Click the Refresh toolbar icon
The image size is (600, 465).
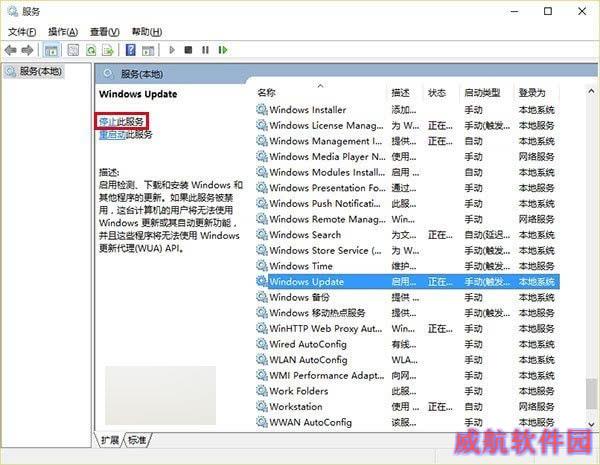click(x=91, y=50)
